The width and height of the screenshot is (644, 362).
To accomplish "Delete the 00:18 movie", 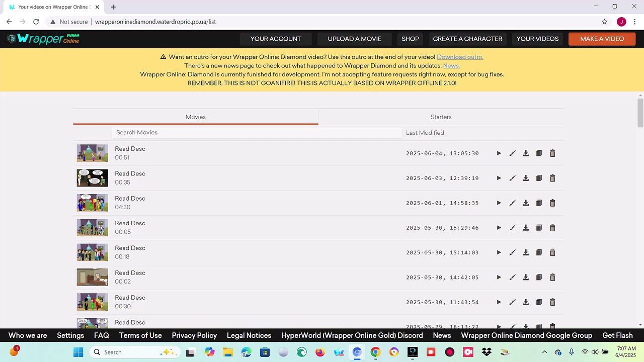I will [x=552, y=252].
